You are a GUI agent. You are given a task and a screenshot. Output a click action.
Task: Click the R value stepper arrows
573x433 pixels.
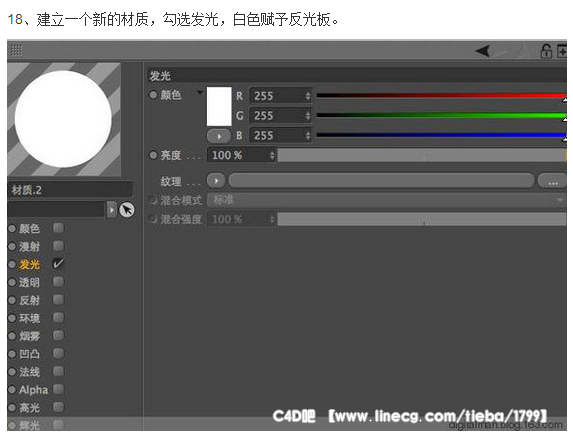click(x=308, y=96)
